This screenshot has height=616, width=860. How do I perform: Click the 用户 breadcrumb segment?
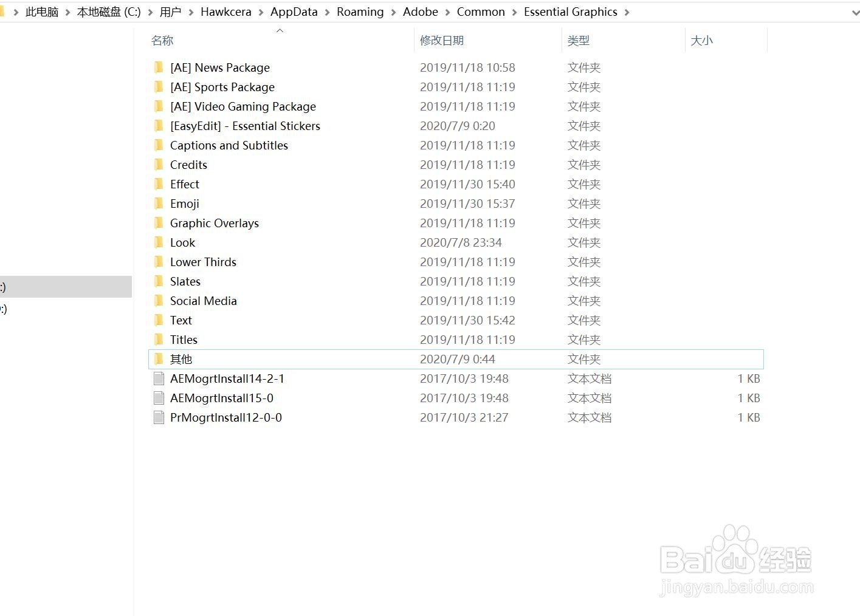pos(171,12)
